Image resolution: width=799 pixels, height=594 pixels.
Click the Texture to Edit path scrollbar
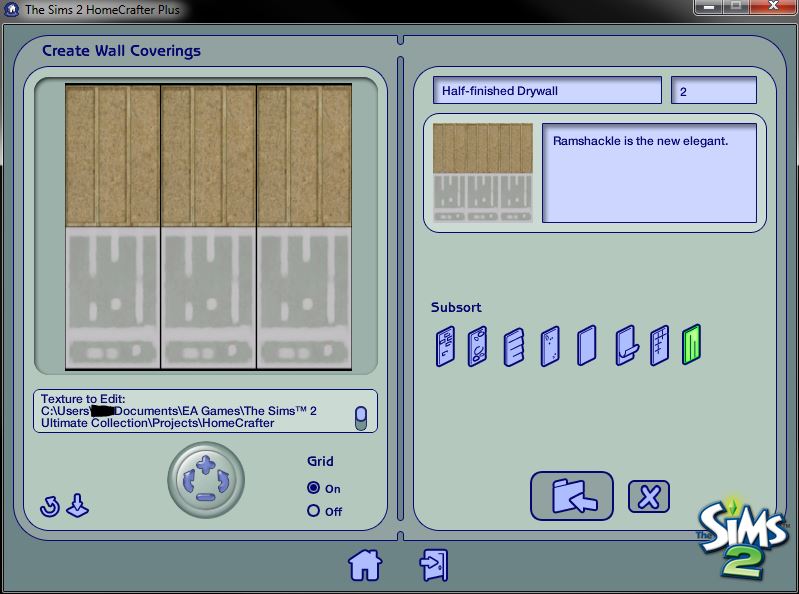pos(361,418)
